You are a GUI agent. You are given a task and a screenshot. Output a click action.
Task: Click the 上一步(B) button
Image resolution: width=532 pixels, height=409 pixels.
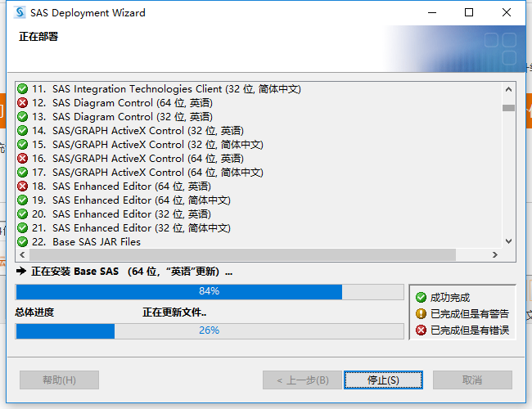coord(302,380)
